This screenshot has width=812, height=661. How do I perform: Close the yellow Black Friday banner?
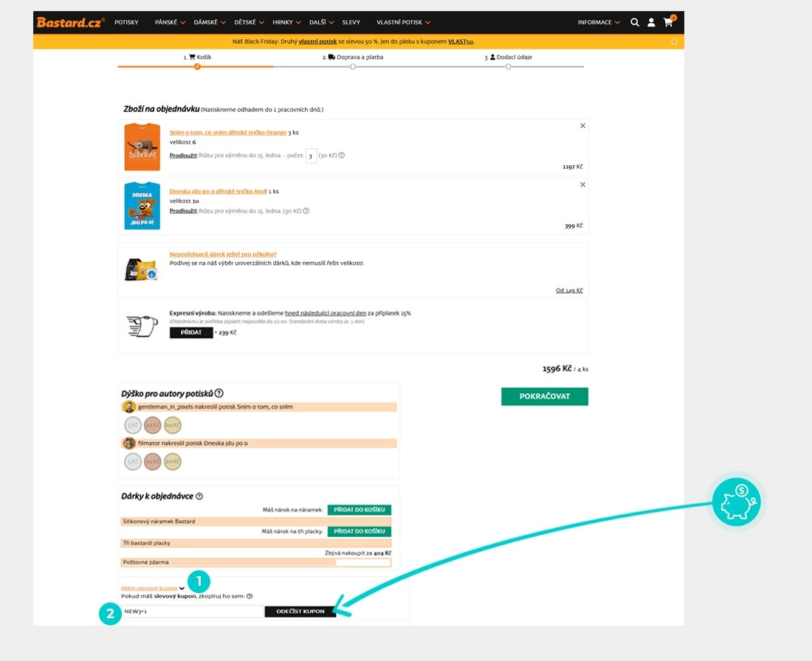[x=674, y=42]
